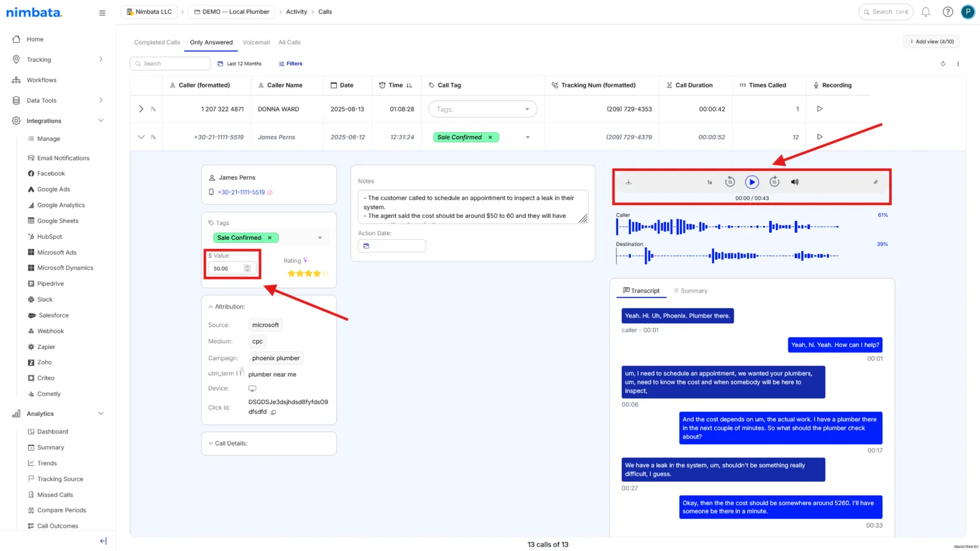Open the table options kebab menu
The width and height of the screenshot is (980, 551).
click(958, 64)
